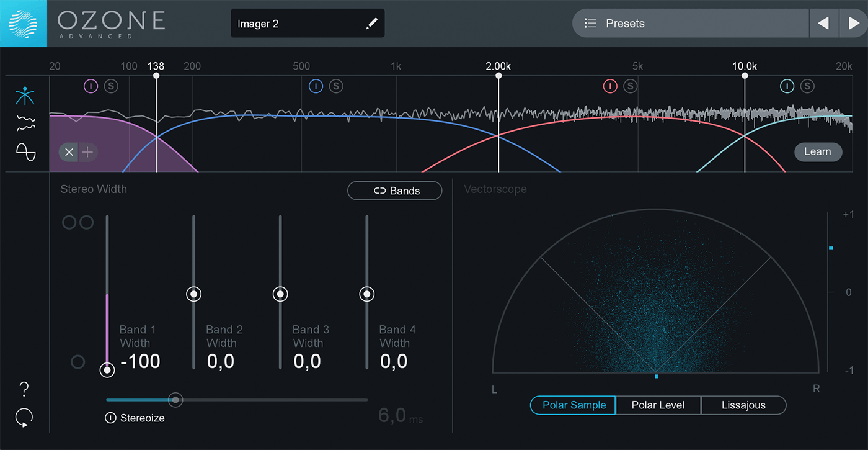Click the Band 2 width value 0,0
Screen dimensions: 868x450
coord(221,361)
